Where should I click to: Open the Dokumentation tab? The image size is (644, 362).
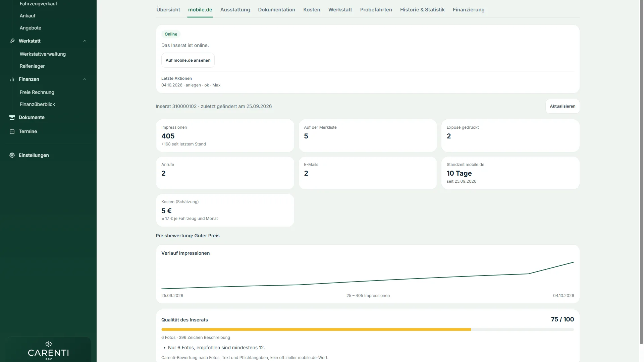click(x=276, y=10)
